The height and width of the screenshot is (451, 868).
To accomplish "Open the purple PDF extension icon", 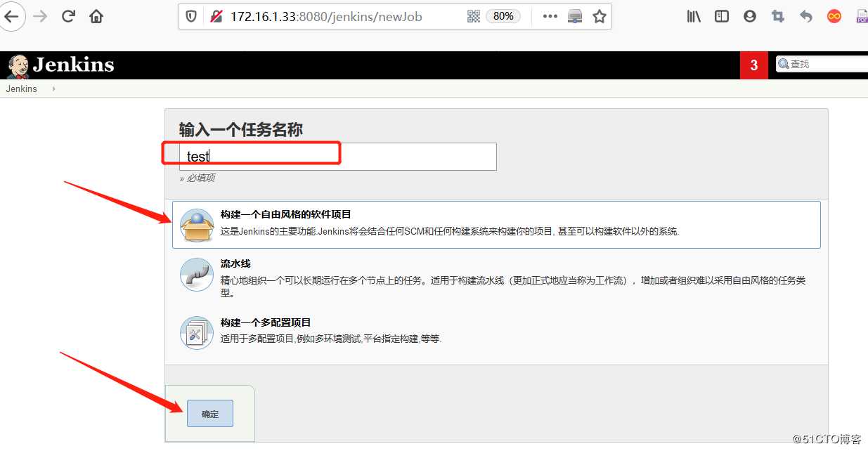I will click(862, 16).
